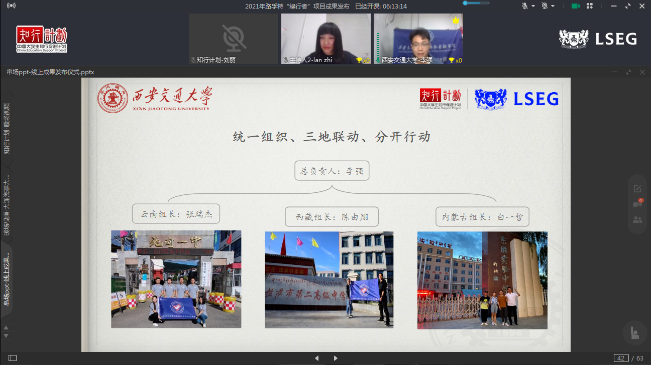The height and width of the screenshot is (365, 651).
Task: Open the participants list icon
Action: coord(637,220)
